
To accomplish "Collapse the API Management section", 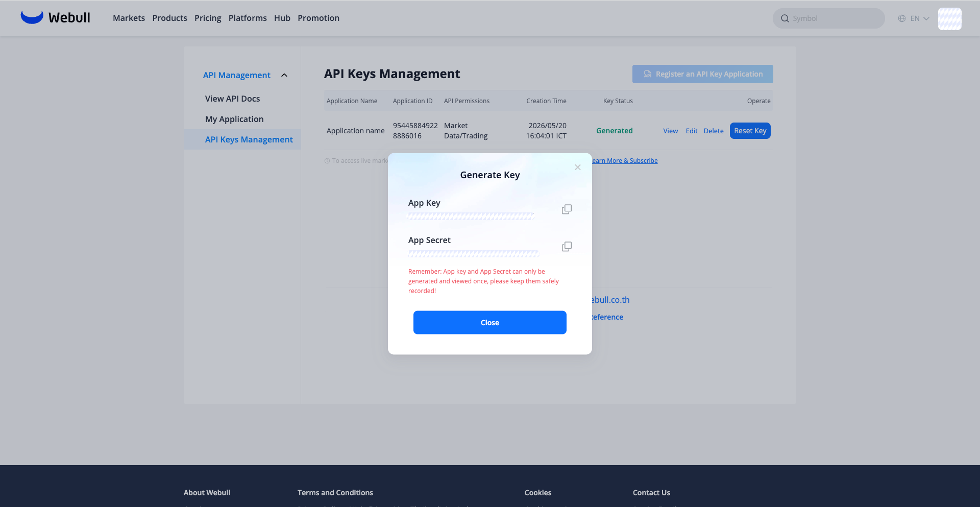I will [x=284, y=75].
